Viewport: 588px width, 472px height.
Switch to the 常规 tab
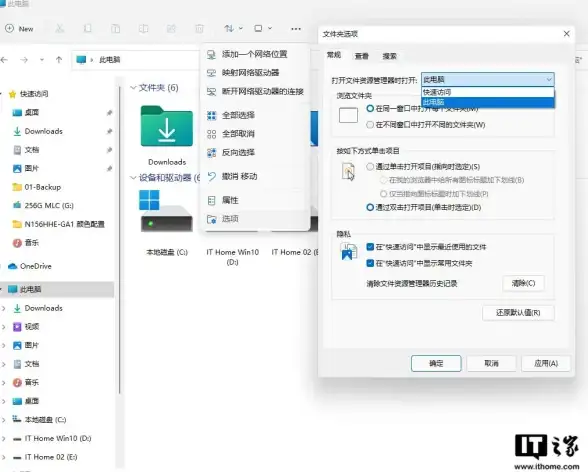point(334,55)
